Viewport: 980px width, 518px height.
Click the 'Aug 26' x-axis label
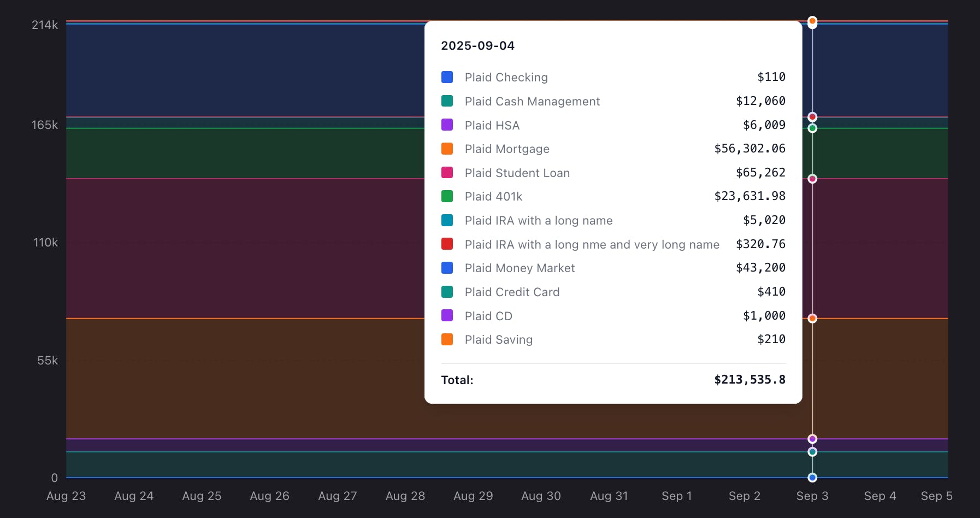[269, 496]
